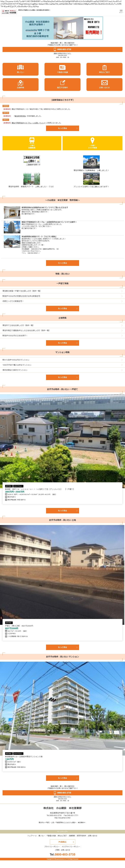This screenshot has height=868, width=125.
Task: Click the もっと見る button under latest news
Action: [63, 128]
